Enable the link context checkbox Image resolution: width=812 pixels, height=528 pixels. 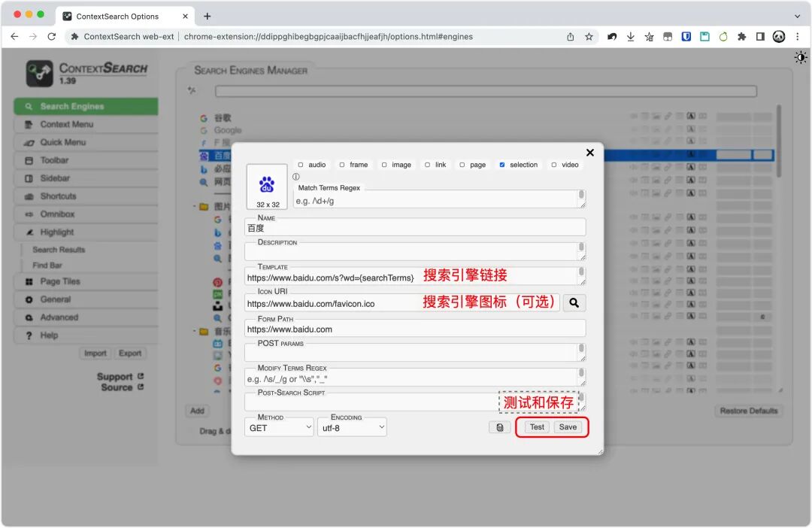tap(427, 165)
